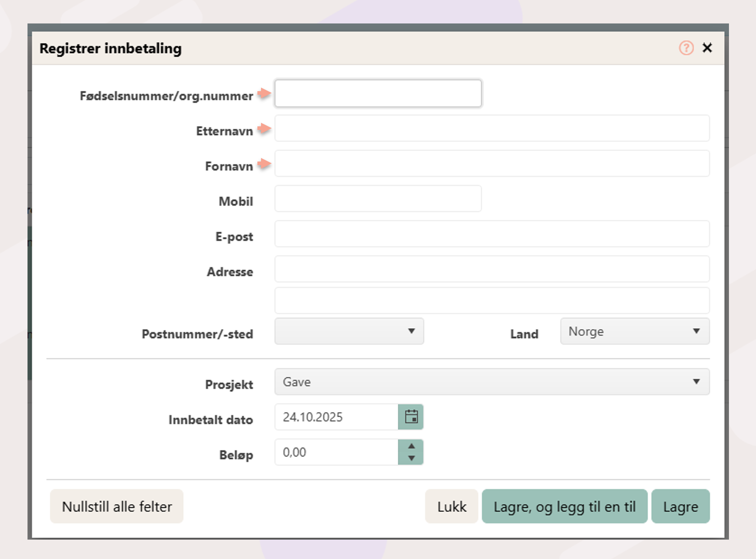
Task: Click the first Adresse line field
Action: click(x=492, y=269)
